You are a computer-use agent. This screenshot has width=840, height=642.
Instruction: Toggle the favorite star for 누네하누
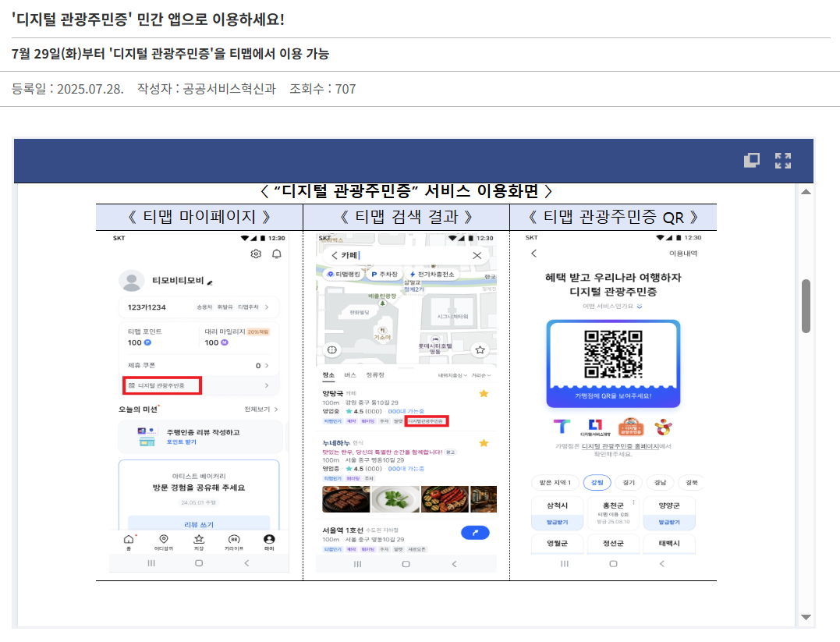[x=484, y=443]
